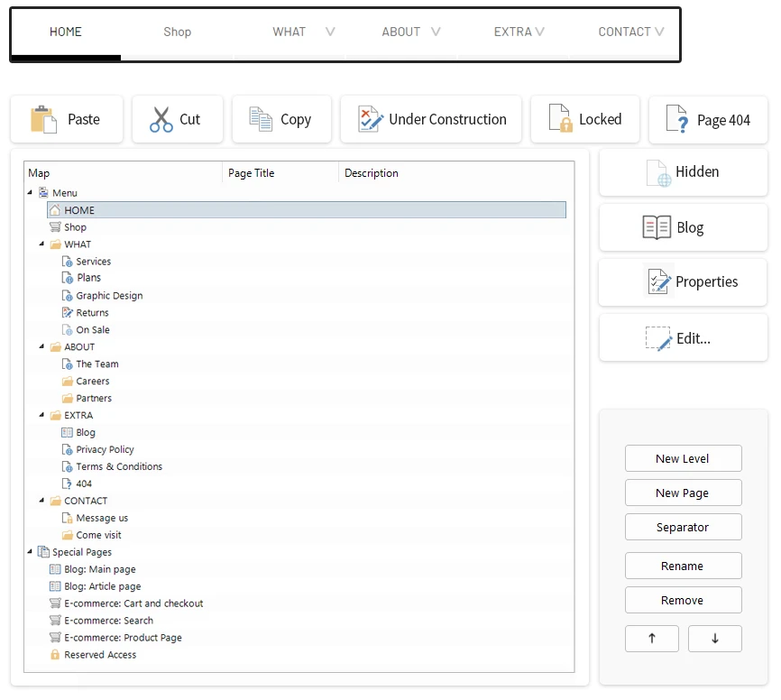Toggle the Hidden page option
Viewport: 781px width, 700px height.
(683, 171)
